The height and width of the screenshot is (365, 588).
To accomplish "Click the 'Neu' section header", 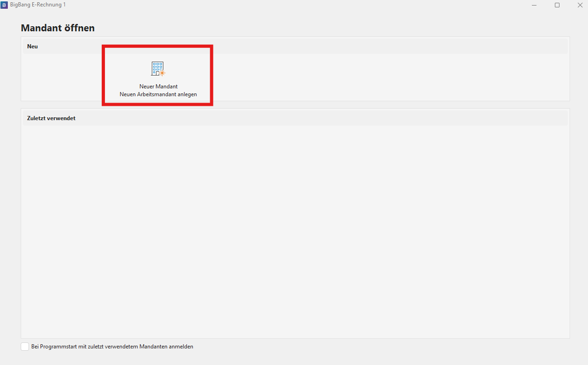I will (x=32, y=46).
